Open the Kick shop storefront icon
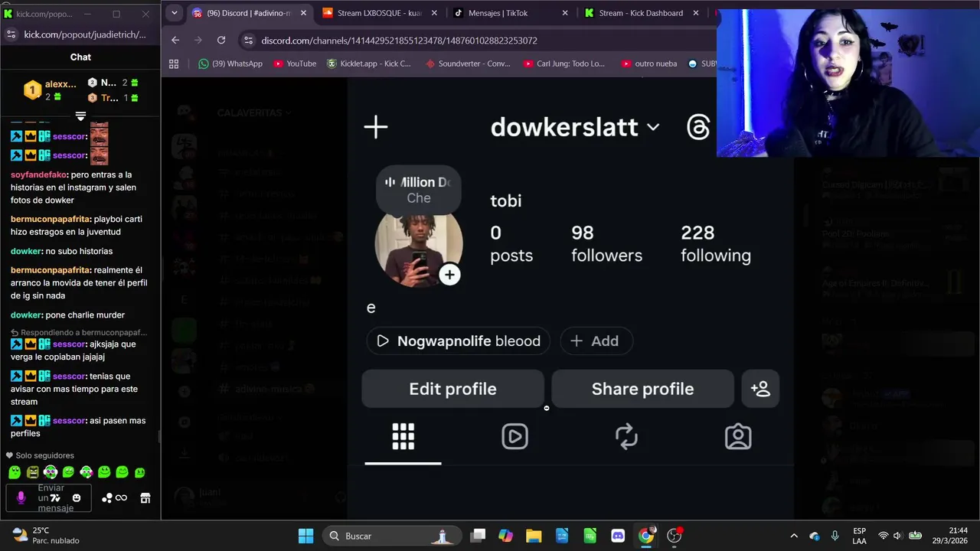 145,498
